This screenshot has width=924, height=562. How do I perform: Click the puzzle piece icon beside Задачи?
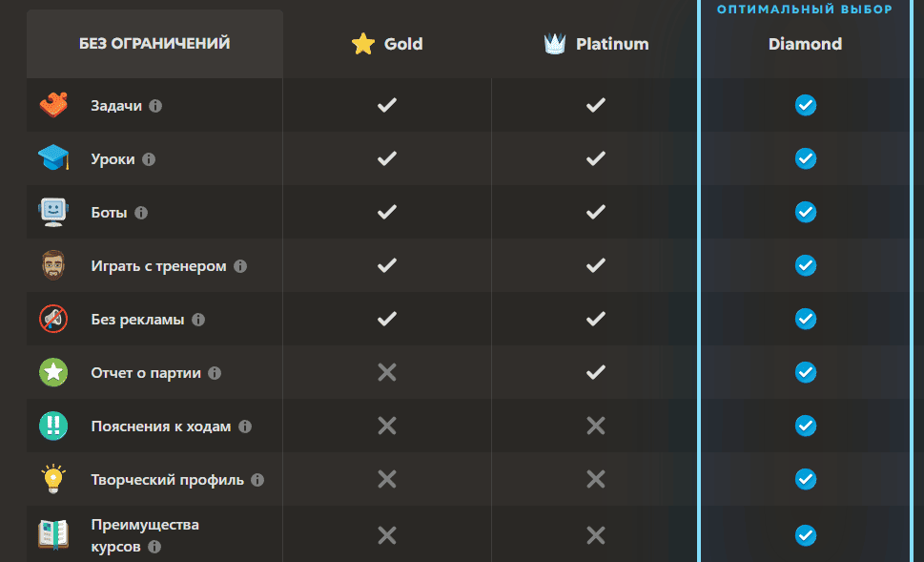53,105
